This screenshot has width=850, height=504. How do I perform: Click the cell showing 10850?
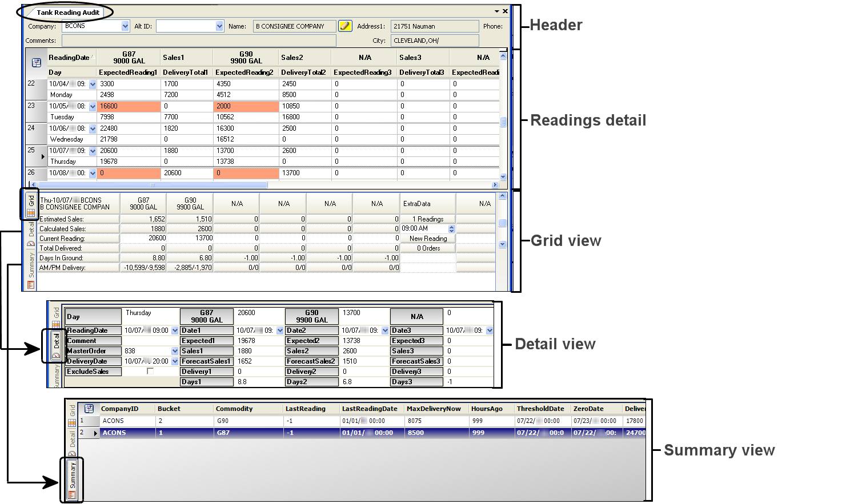point(305,106)
